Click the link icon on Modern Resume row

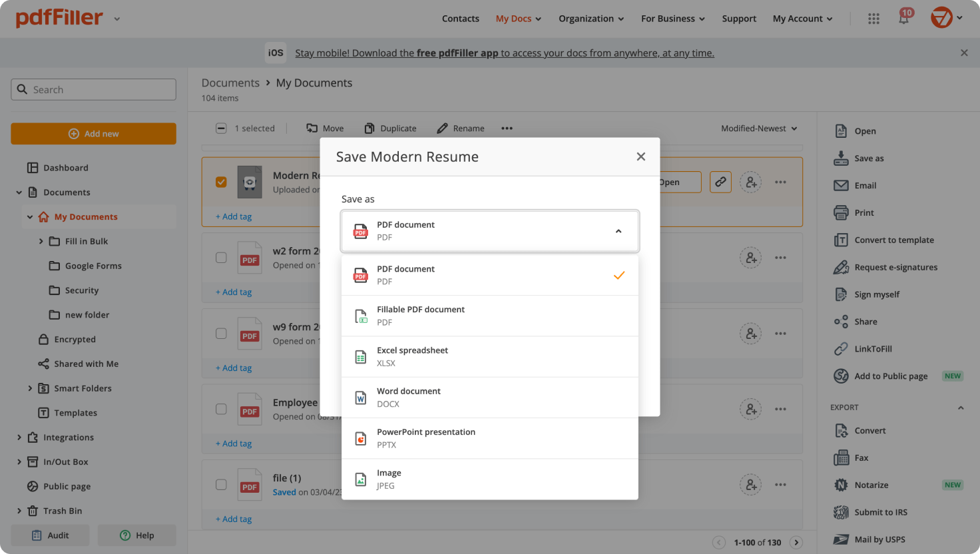[720, 182]
